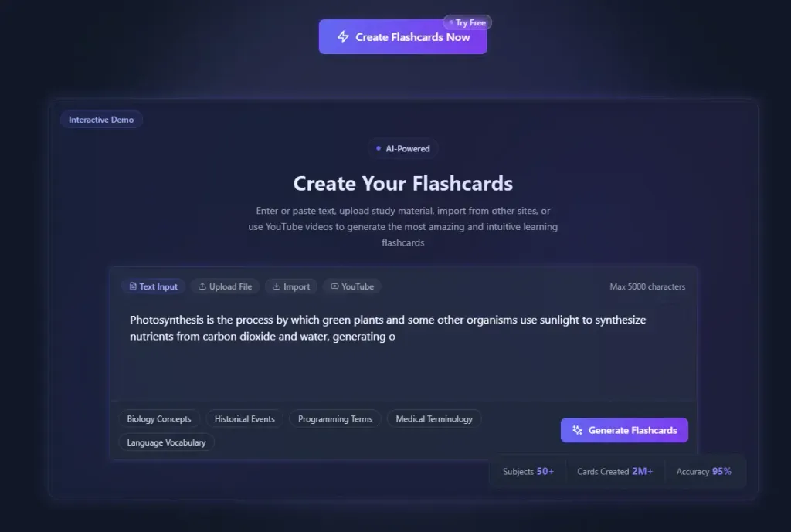Click the Create Your Flashcards heading
The height and width of the screenshot is (532, 791).
tap(402, 183)
